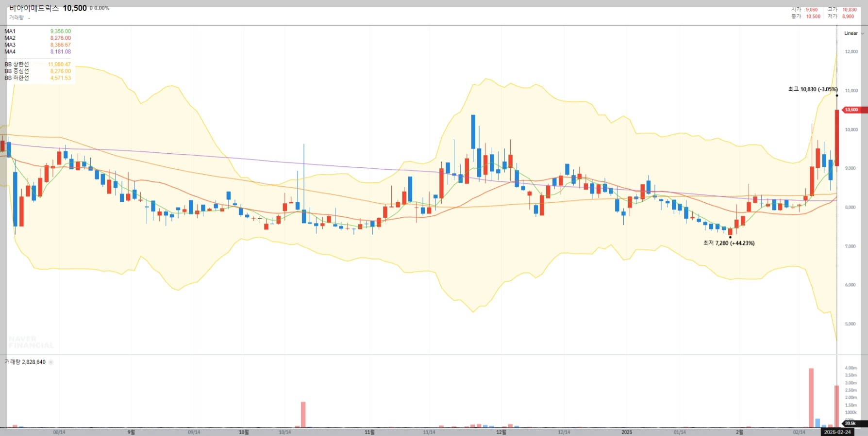Viewport: 868px width, 436px height.
Task: Click the 12월 month label on the time axis
Action: click(x=501, y=432)
